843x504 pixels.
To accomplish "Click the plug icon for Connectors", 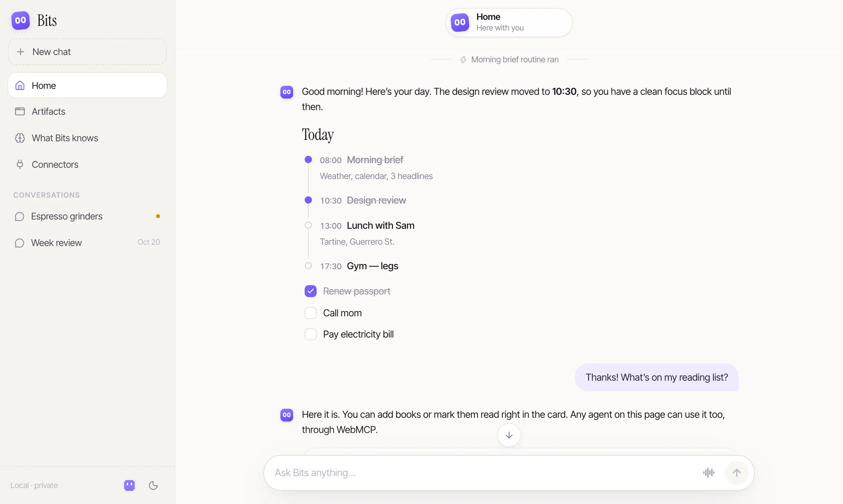I will (x=20, y=164).
